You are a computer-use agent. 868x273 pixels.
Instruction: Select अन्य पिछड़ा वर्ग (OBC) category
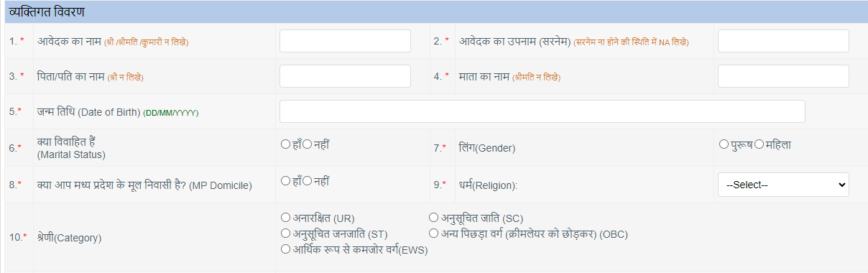433,233
